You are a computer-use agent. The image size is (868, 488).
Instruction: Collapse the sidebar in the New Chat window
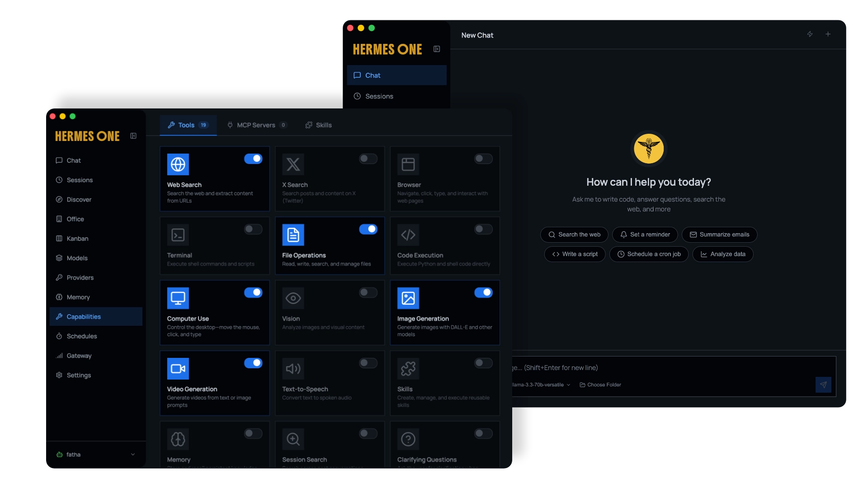(x=437, y=49)
